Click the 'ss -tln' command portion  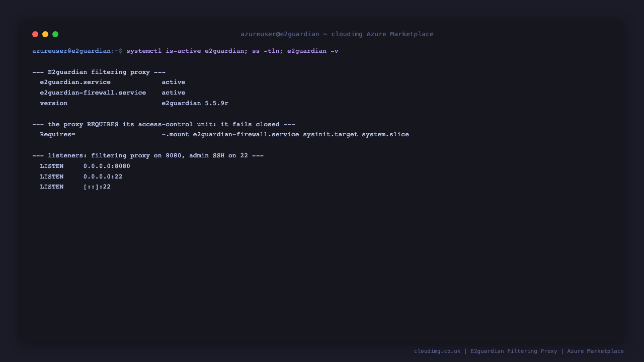tap(266, 51)
